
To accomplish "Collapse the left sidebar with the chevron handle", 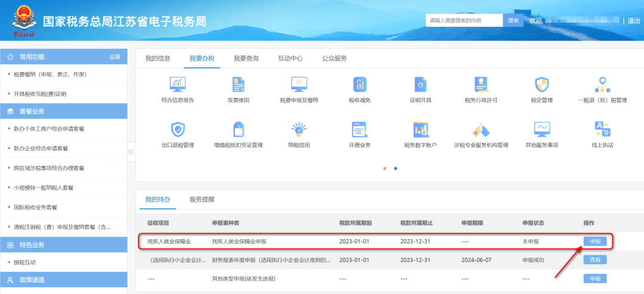I will [x=131, y=151].
